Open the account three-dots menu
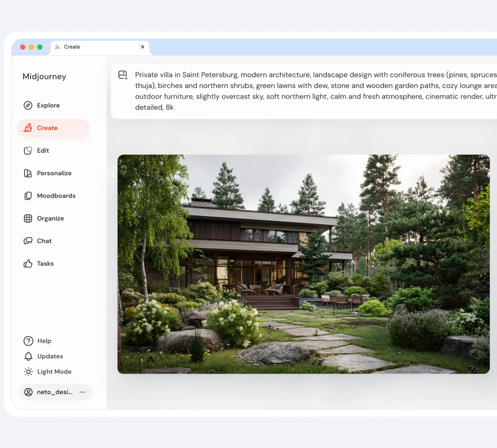497x448 pixels. click(x=82, y=392)
